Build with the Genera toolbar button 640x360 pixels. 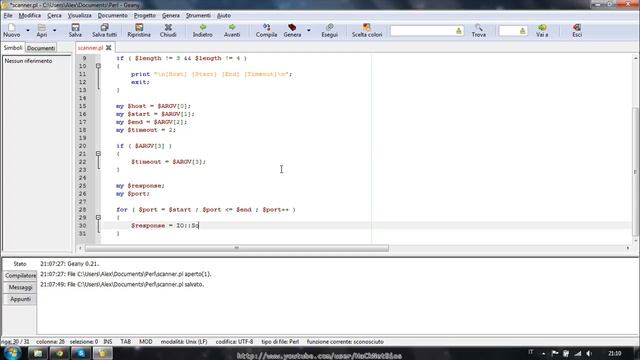[x=292, y=31]
